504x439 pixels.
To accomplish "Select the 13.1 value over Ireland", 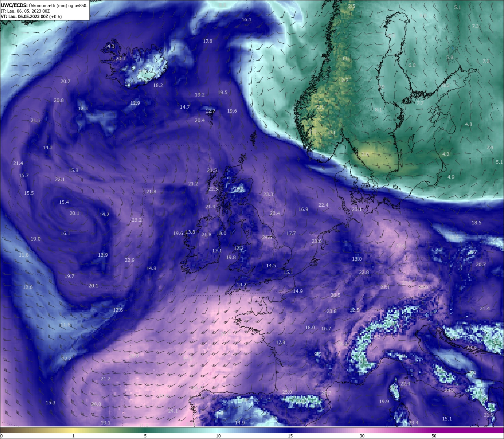I will coord(217,250).
